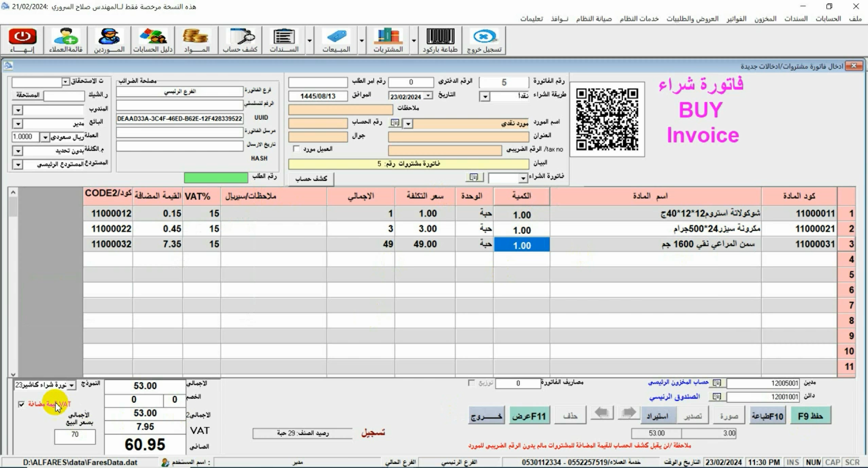Screen dimensions: 868x468
Task: Click item code 11000021 cell
Action: coord(800,229)
